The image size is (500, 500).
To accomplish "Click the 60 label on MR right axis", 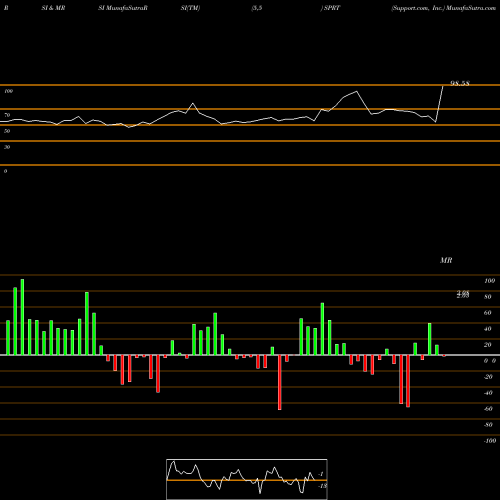I will coord(488,313).
